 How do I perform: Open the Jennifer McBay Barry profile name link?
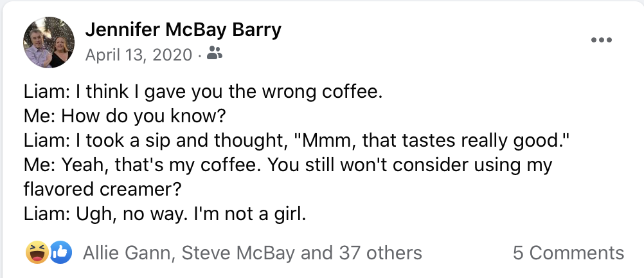coord(183,30)
